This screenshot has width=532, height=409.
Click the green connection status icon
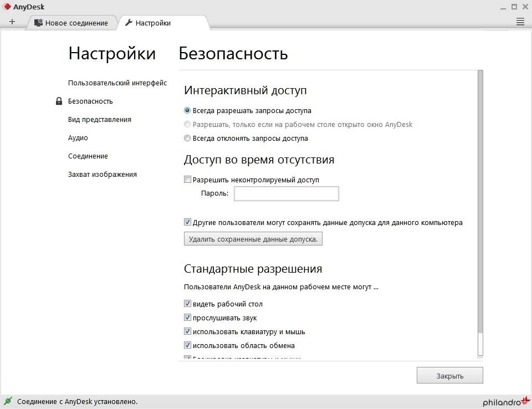[x=8, y=401]
